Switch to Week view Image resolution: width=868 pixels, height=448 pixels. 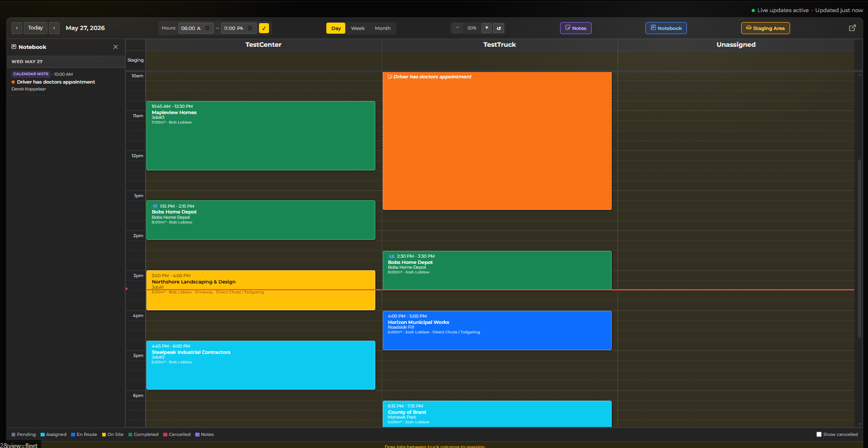[358, 28]
